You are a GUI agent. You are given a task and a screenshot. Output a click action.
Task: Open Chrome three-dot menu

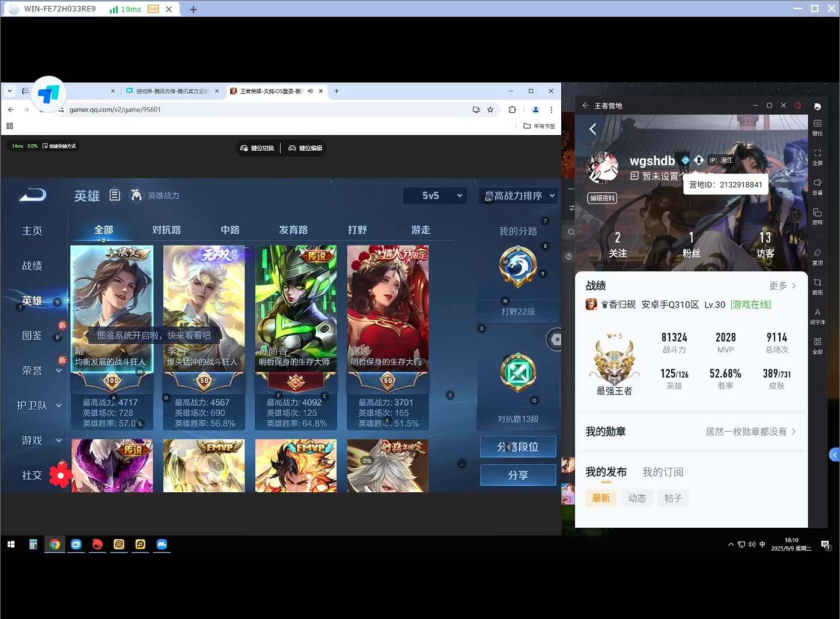(551, 110)
